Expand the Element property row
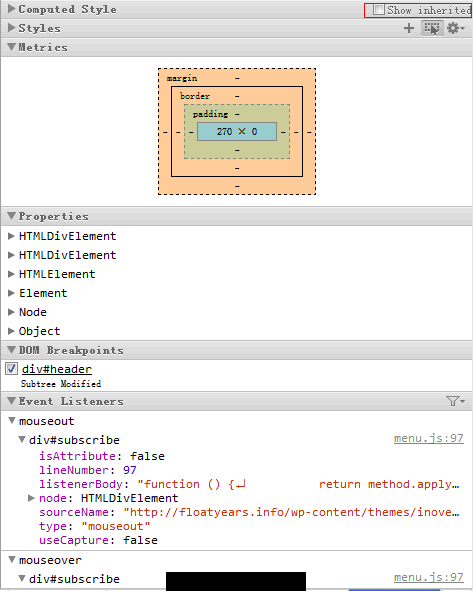Viewport: 473px width, 591px height. 11,293
